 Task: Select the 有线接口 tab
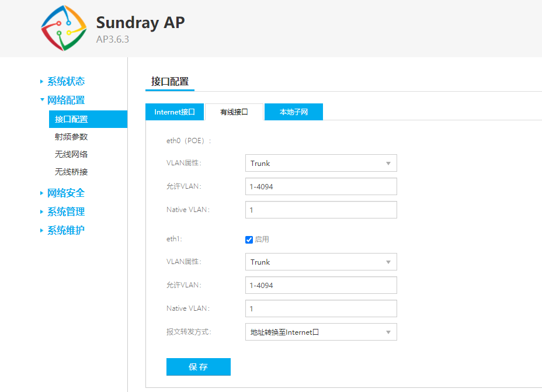(234, 112)
